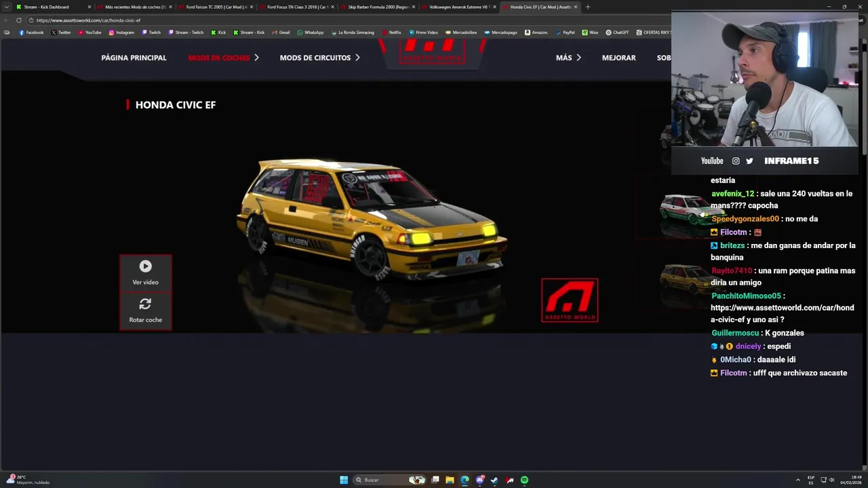Expand the Más menu

pos(568,58)
